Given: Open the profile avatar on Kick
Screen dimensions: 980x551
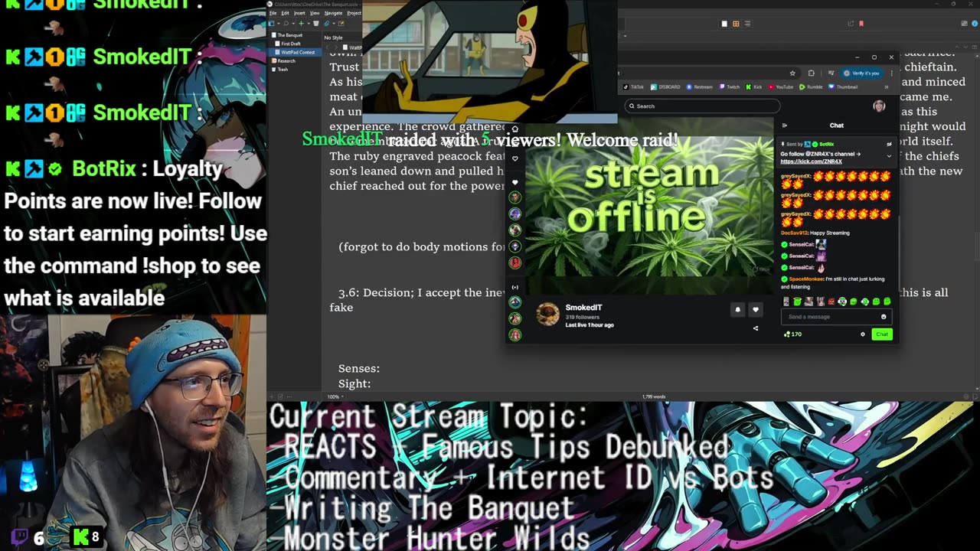Looking at the screenshot, I should [879, 106].
